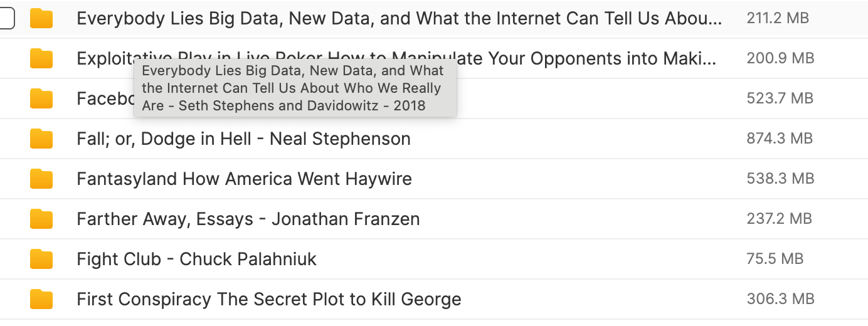Select the row showing 523.7 MB
The image size is (868, 326).
point(434,98)
